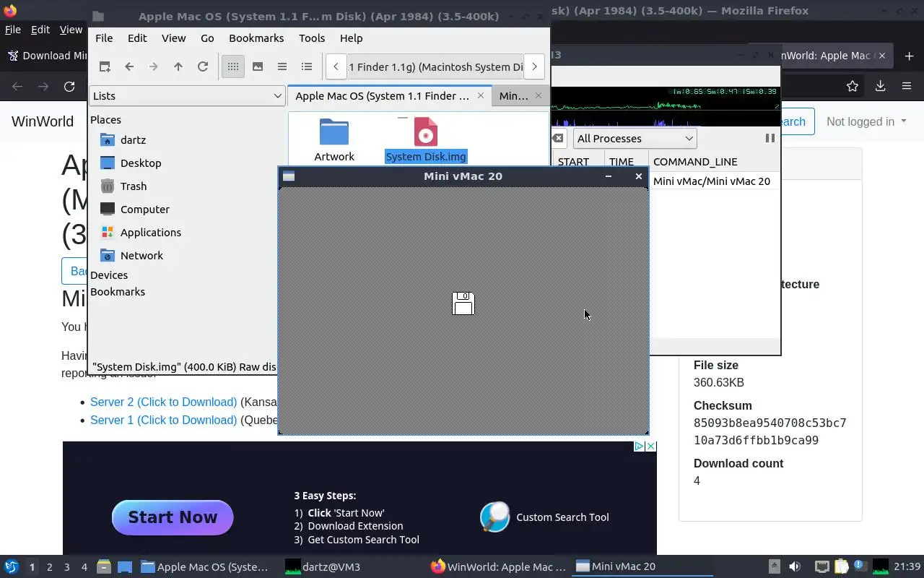Sort processes by TIME column
Image resolution: width=924 pixels, height=578 pixels.
tap(622, 162)
